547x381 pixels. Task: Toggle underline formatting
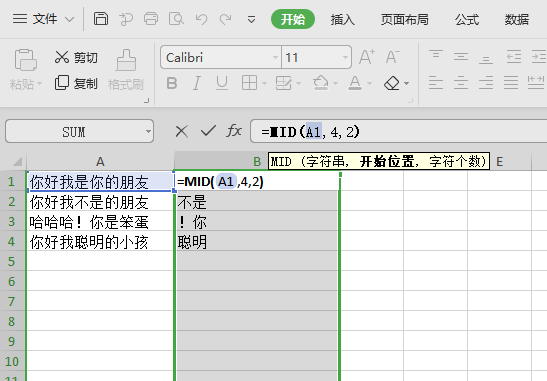coord(222,83)
